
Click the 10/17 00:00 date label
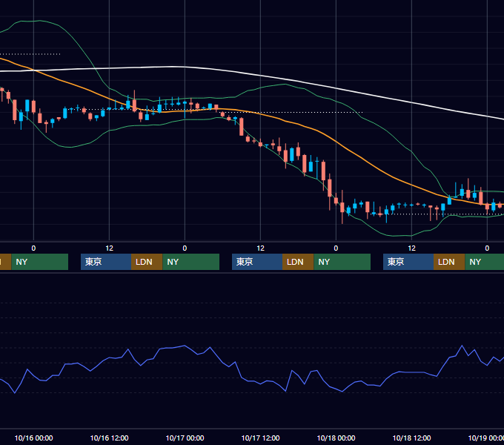tap(185, 438)
